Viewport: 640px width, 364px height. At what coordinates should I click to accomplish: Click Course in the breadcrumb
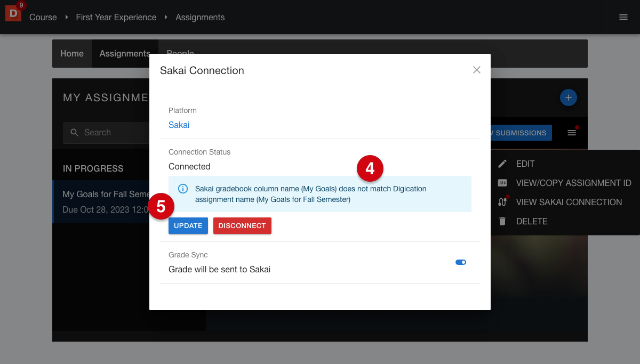[x=43, y=17]
